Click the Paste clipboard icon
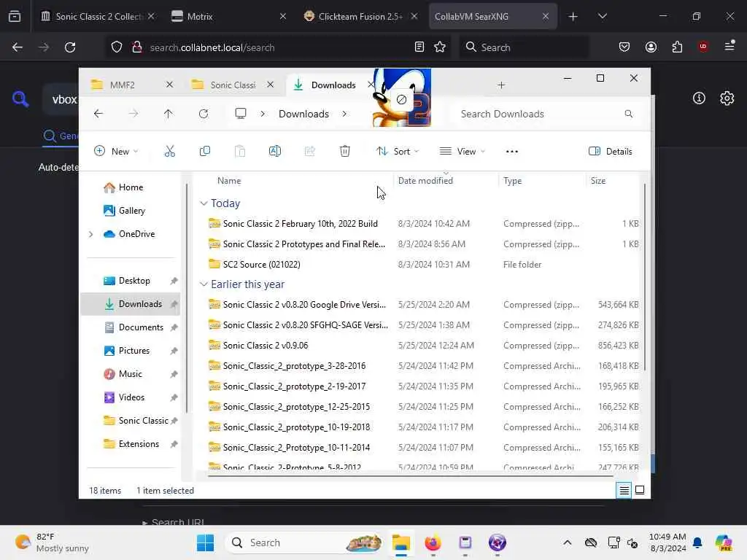 240,152
